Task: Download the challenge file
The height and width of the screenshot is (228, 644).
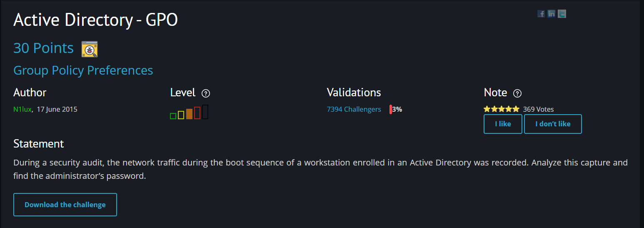Action: pos(65,205)
